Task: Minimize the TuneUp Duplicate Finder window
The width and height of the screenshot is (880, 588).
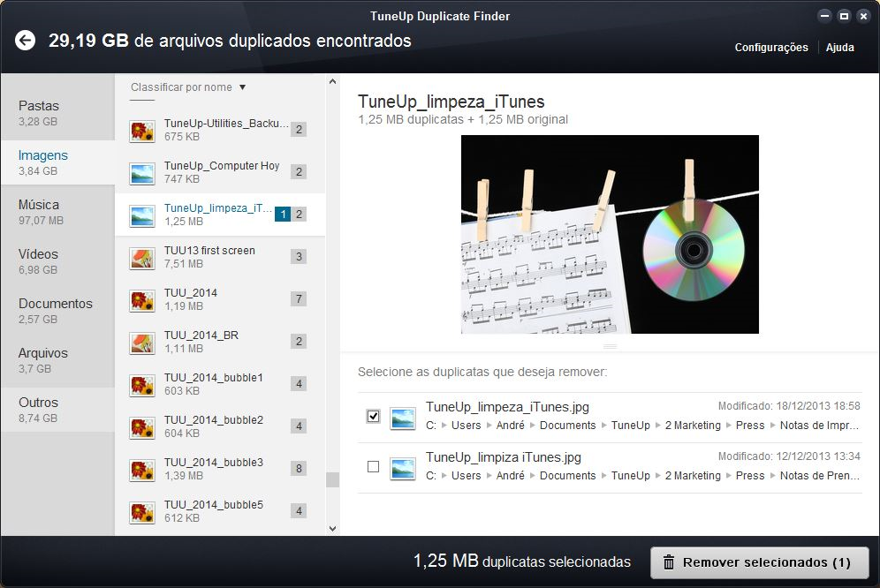Action: (x=824, y=16)
